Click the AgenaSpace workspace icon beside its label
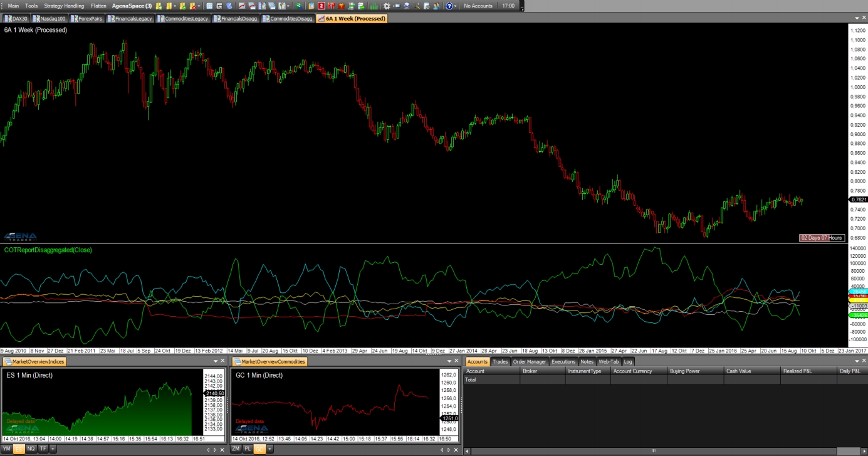 tap(159, 6)
